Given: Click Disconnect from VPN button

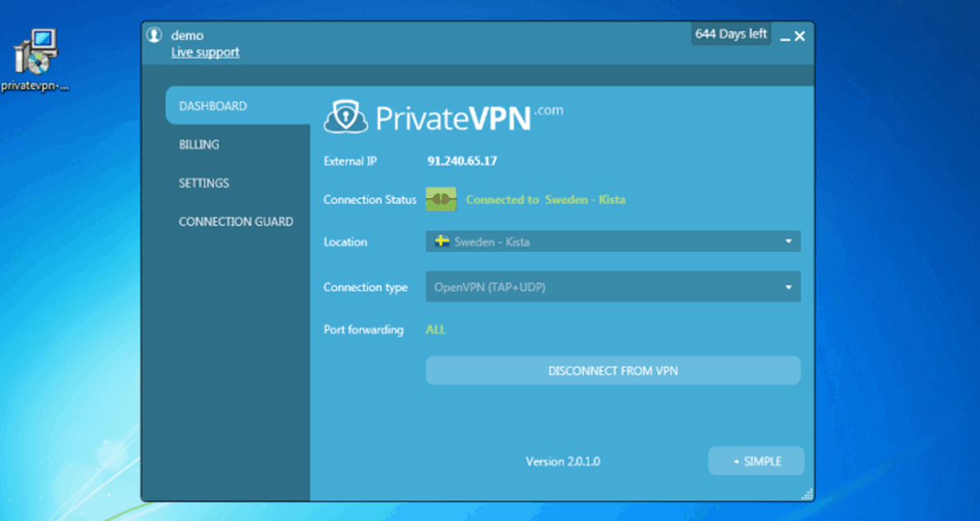Looking at the screenshot, I should pos(613,371).
